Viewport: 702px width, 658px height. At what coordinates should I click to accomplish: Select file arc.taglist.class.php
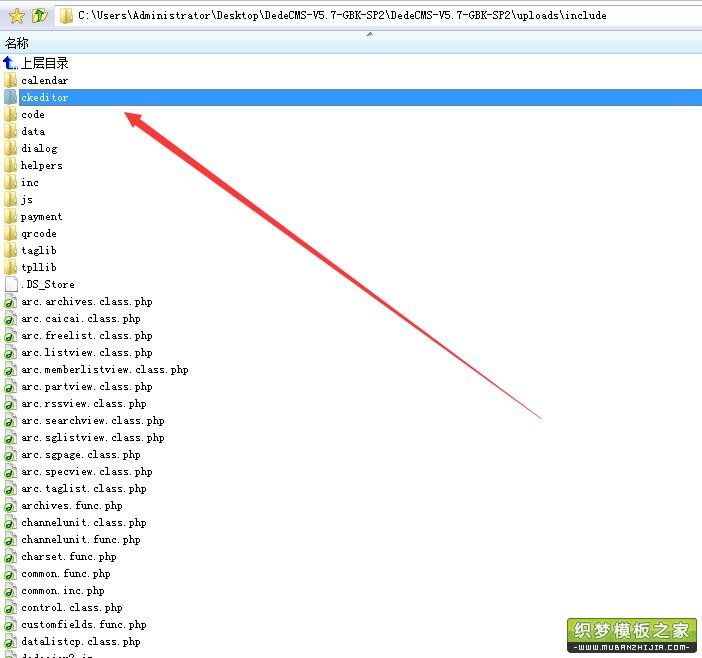pyautogui.click(x=84, y=489)
